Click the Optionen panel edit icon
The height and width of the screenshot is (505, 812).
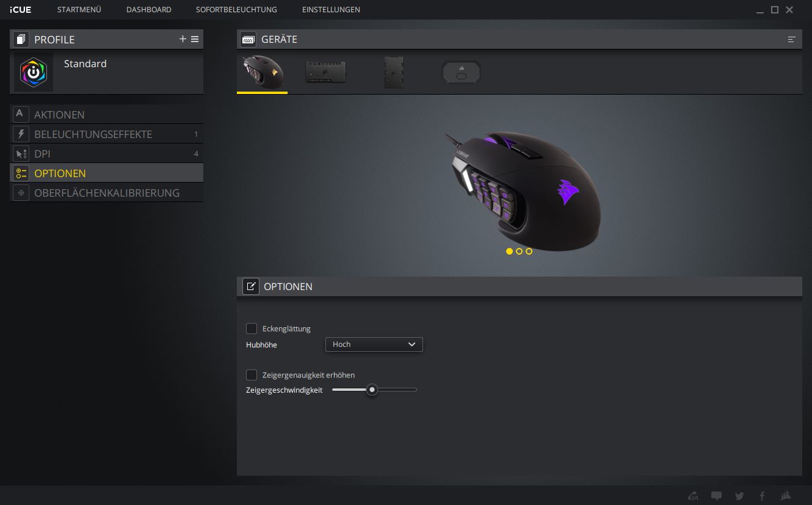[251, 286]
